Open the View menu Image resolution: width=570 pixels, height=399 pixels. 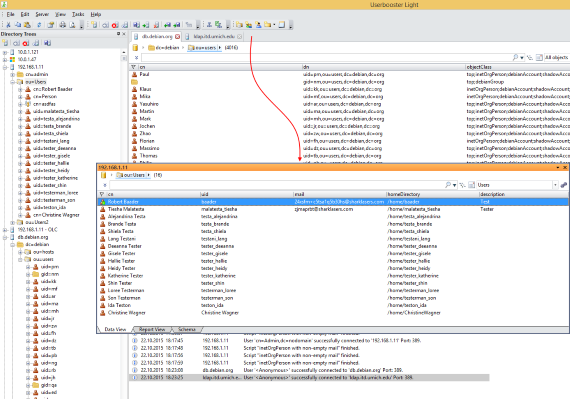coord(60,14)
